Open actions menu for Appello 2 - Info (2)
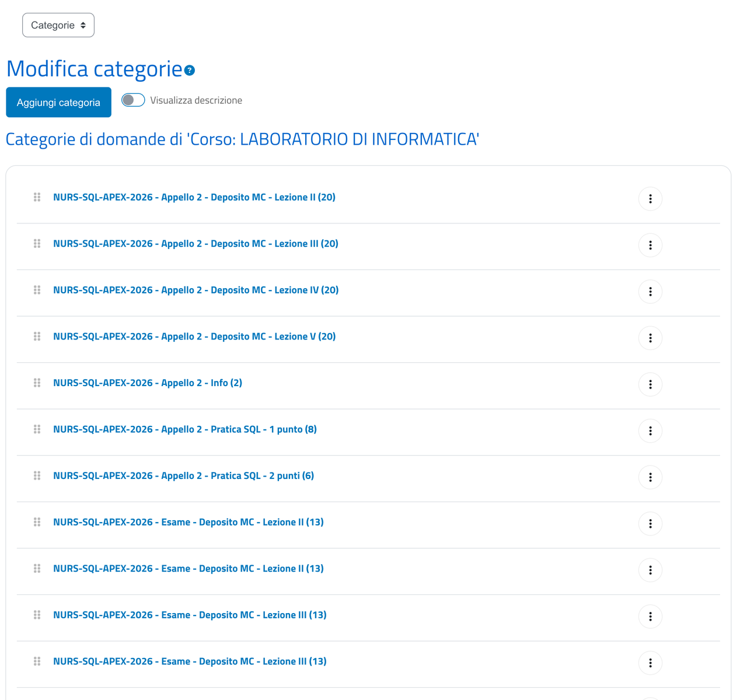 click(x=650, y=384)
